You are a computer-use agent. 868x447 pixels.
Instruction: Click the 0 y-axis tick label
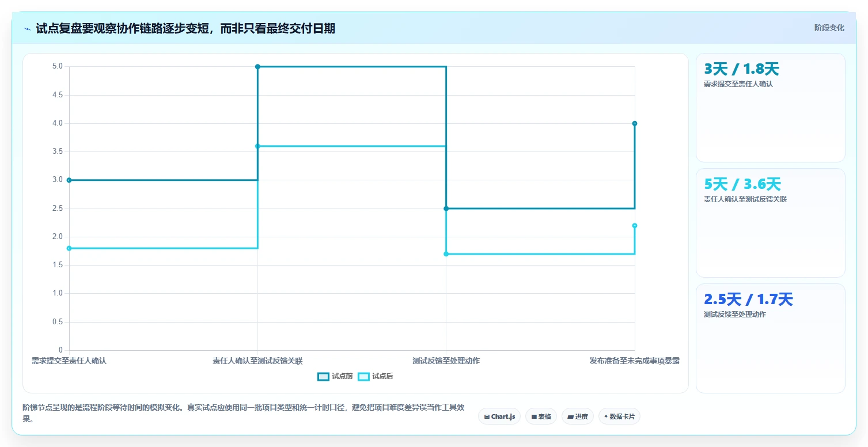pyautogui.click(x=60, y=350)
